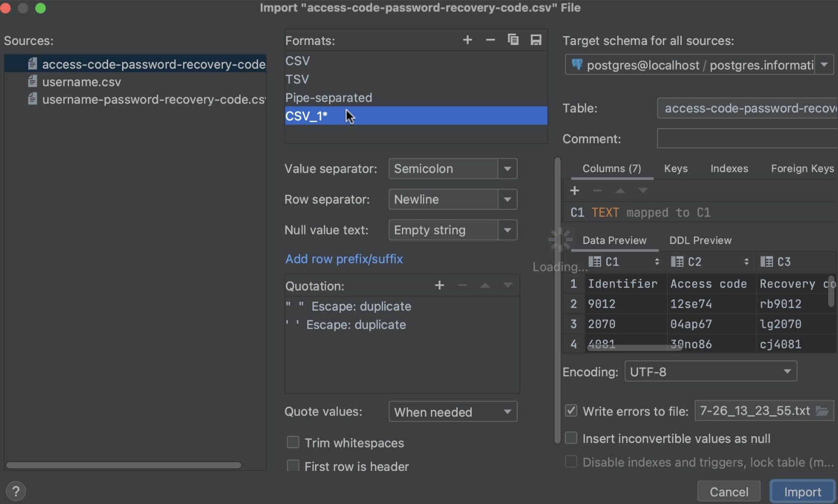This screenshot has height=504, width=838.
Task: Check First row is header
Action: [293, 466]
